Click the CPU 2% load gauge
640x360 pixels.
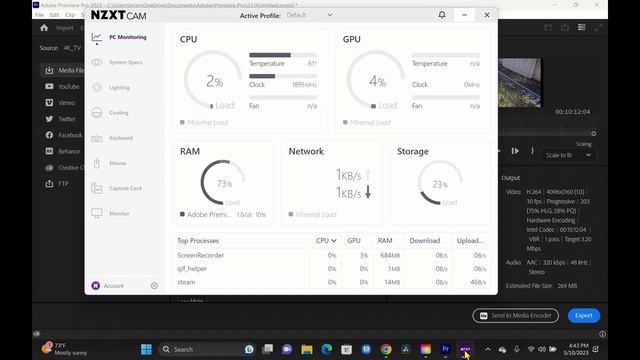(x=213, y=80)
